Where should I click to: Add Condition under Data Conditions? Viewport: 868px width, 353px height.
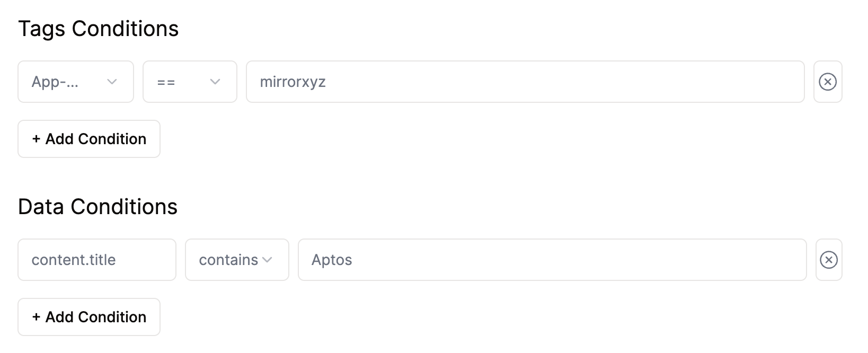[x=89, y=317]
